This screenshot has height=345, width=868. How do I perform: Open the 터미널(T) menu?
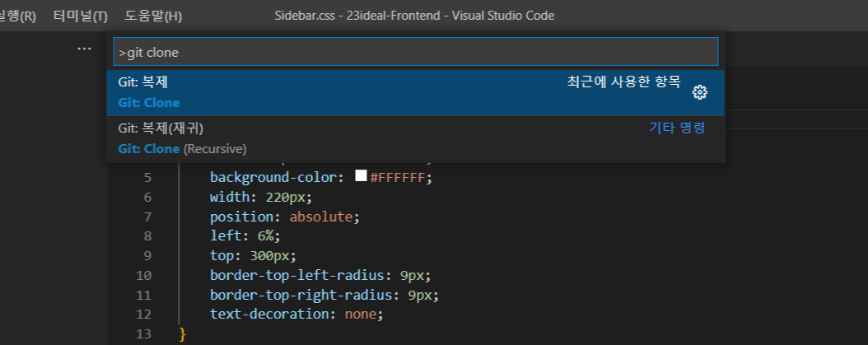tap(80, 16)
